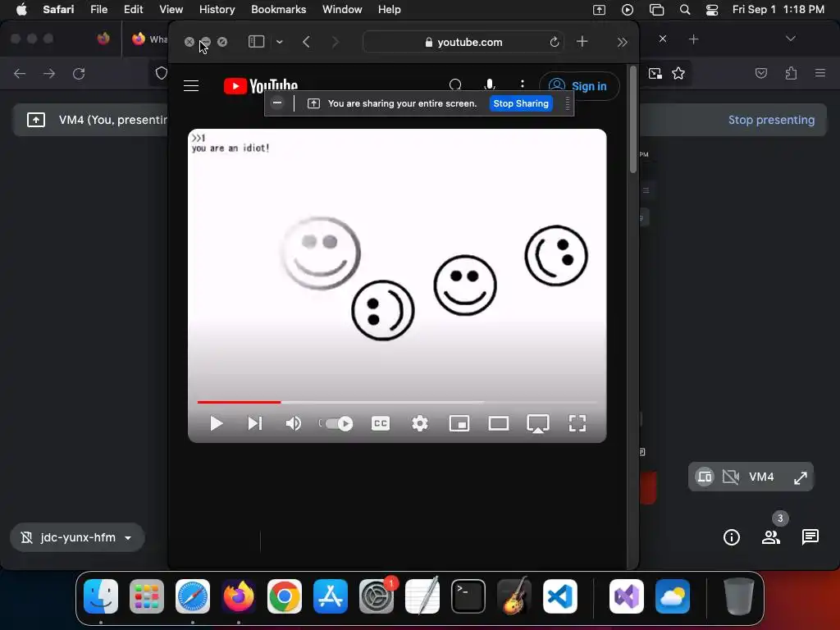Open YouTube search
840x630 pixels.
pyautogui.click(x=455, y=85)
